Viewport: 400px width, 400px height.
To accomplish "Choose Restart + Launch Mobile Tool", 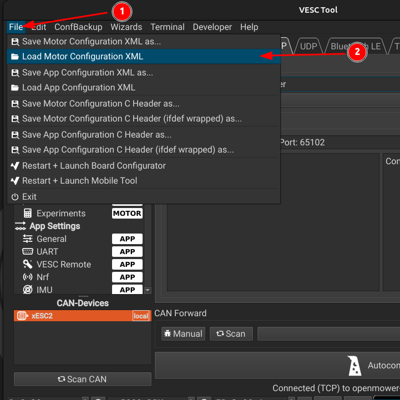I will tap(143, 181).
